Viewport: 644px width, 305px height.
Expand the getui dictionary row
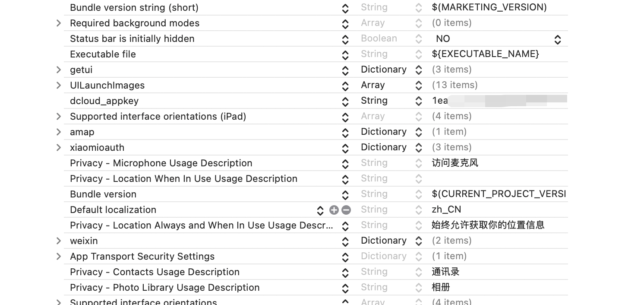point(59,70)
